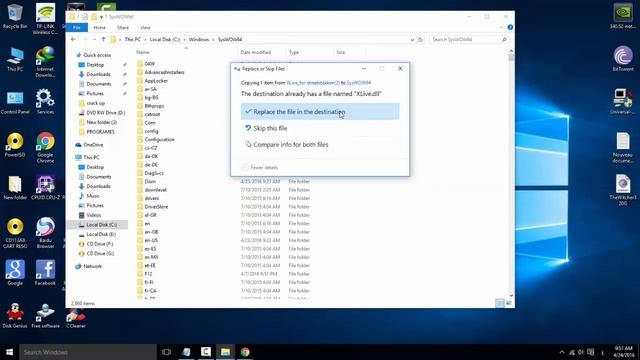Open Task View in taskbar
Screen dimensions: 640x360
click(x=166, y=352)
